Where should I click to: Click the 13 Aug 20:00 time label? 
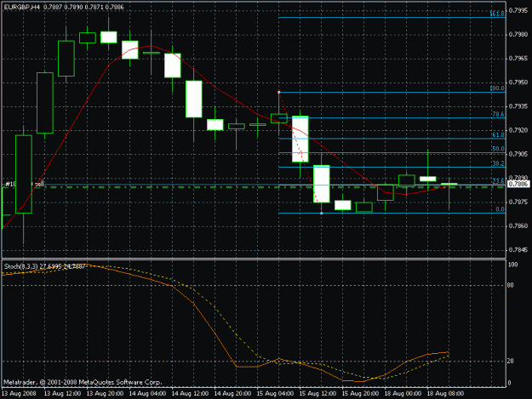106,394
